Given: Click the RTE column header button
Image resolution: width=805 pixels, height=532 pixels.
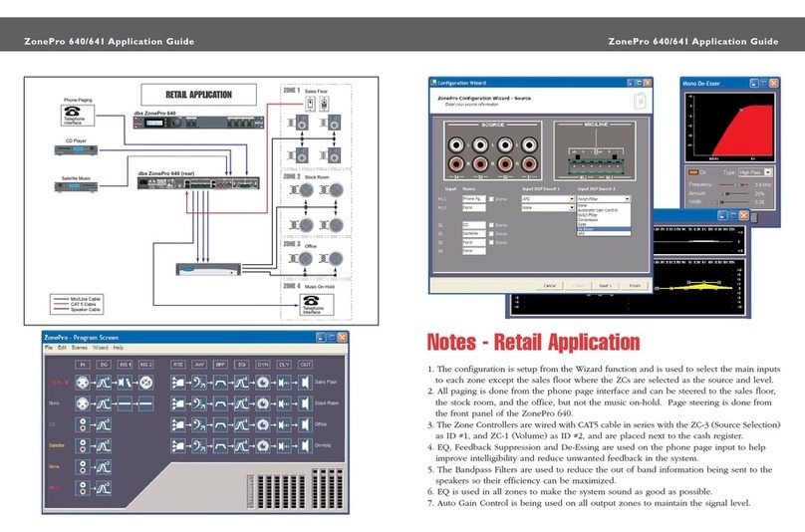Looking at the screenshot, I should coord(177,364).
